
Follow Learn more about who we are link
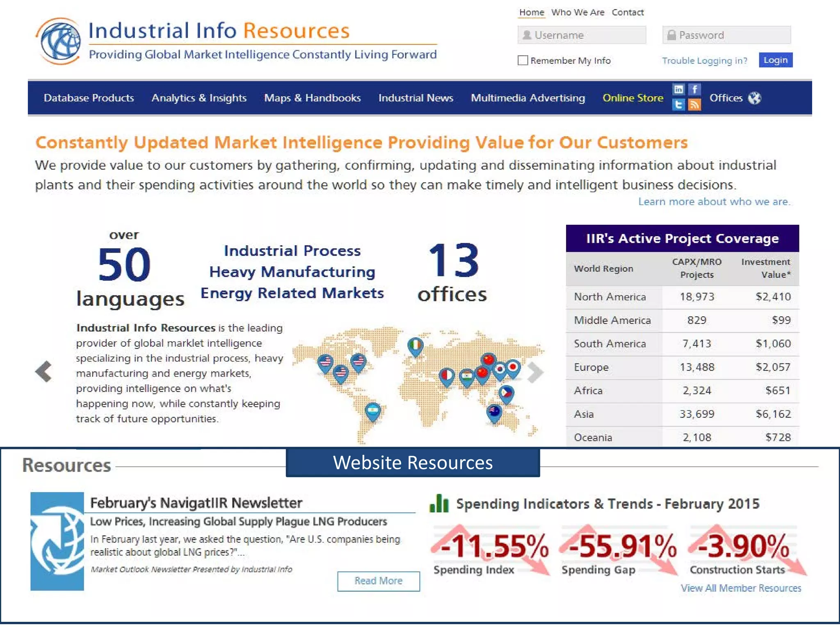pyautogui.click(x=714, y=201)
